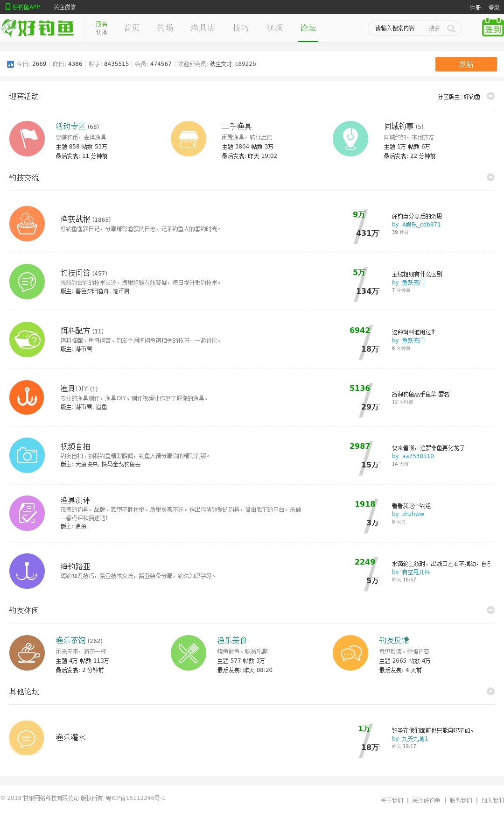This screenshot has width=504, height=813.
Task: Open the 二手渔具 shop icon
Action: [189, 139]
